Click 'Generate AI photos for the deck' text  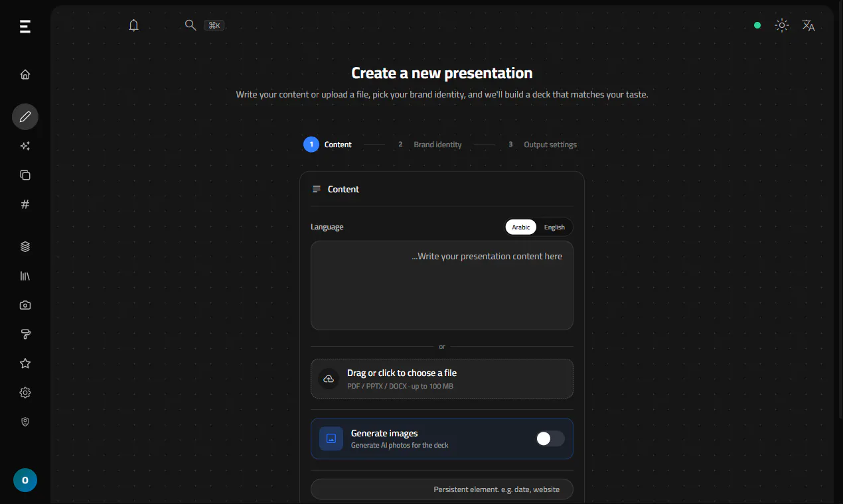coord(400,445)
